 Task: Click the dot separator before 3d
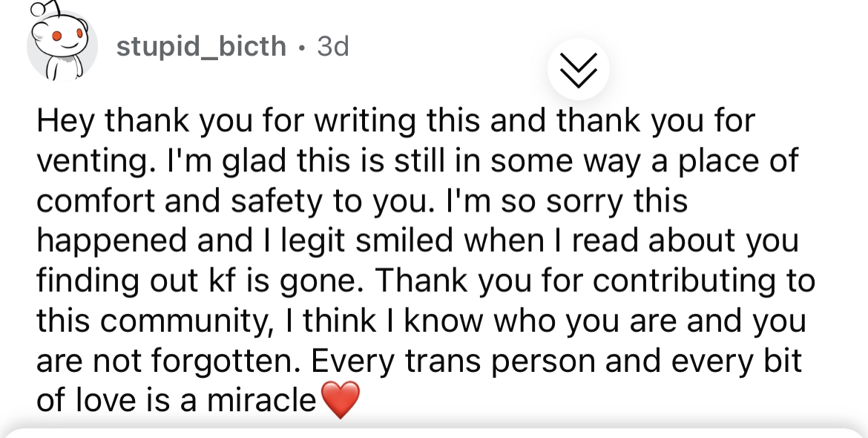(302, 48)
